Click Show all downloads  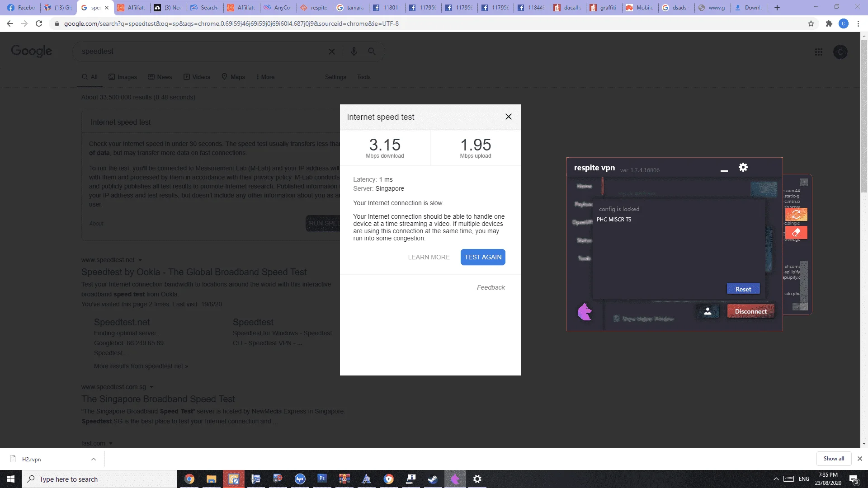pyautogui.click(x=834, y=459)
